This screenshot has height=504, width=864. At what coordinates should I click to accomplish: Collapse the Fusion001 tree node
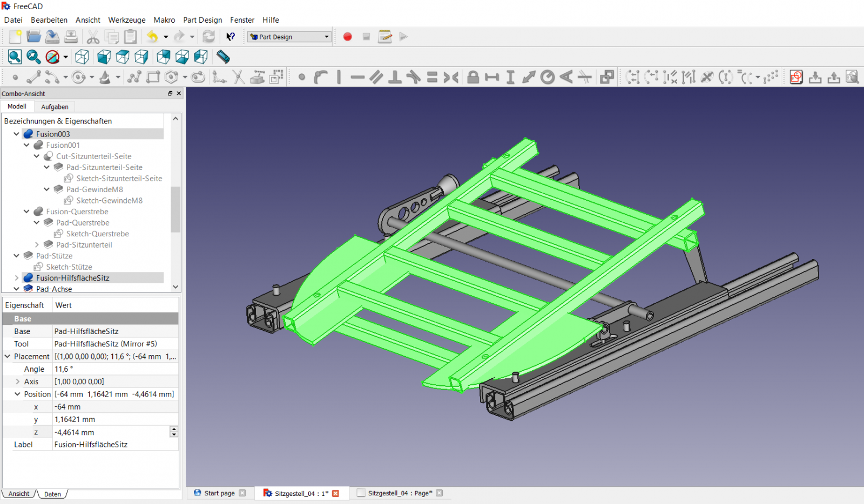pos(26,145)
